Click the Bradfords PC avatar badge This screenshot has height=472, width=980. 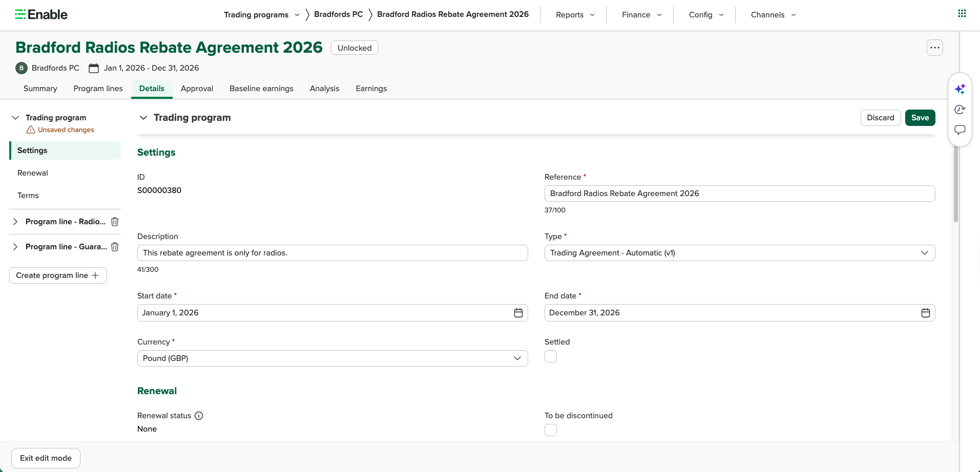tap(22, 68)
